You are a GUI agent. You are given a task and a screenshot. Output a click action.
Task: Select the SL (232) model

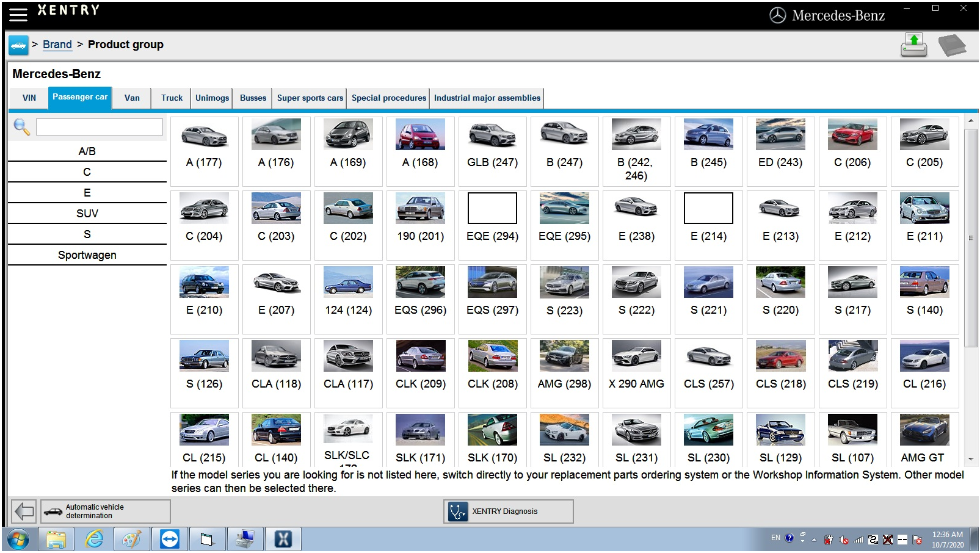point(564,439)
